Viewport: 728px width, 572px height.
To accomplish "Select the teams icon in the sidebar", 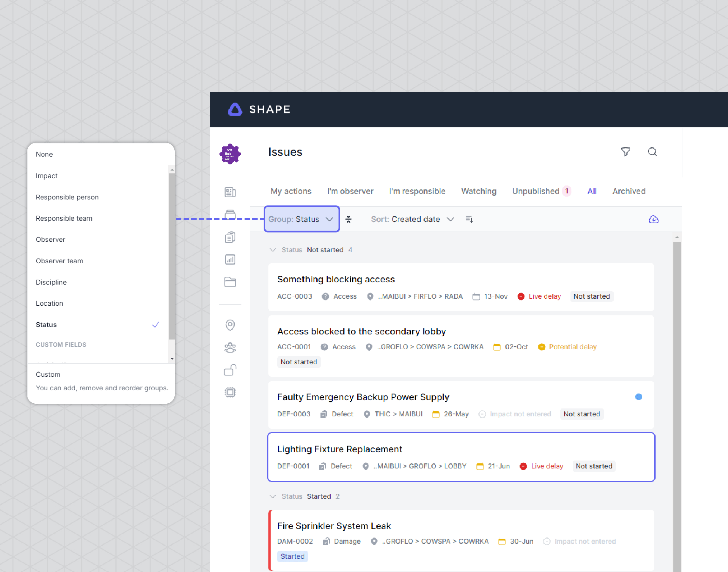I will point(230,347).
